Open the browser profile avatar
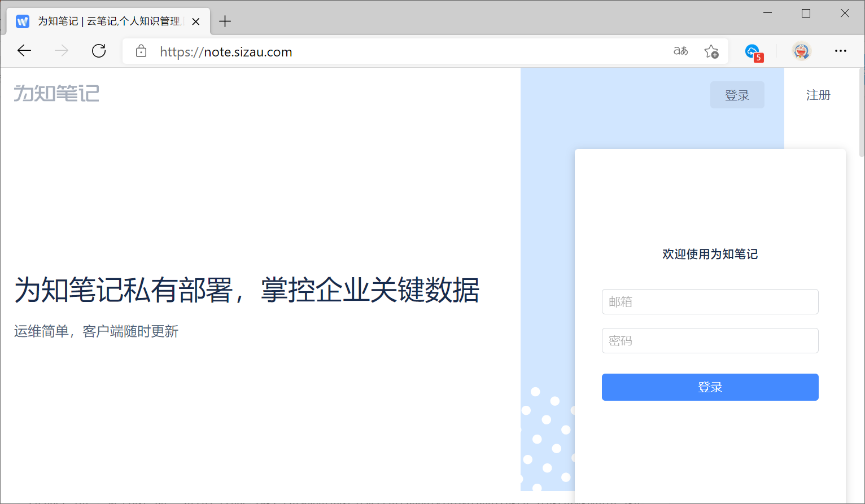Image resolution: width=865 pixels, height=504 pixels. (x=801, y=51)
